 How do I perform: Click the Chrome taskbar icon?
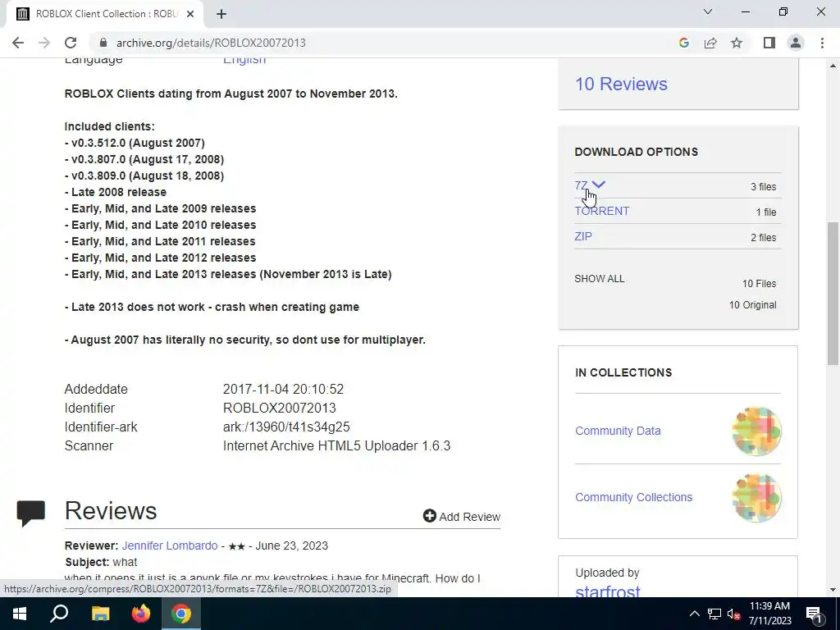[x=181, y=614]
